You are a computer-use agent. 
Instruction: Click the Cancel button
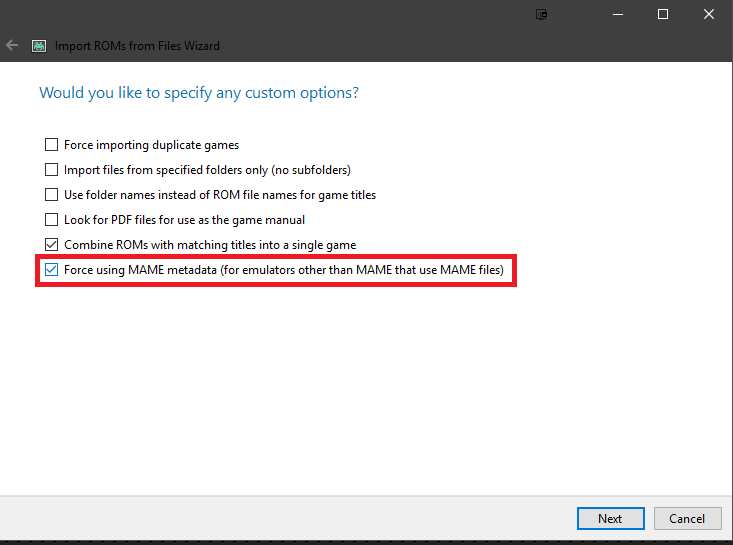(687, 518)
